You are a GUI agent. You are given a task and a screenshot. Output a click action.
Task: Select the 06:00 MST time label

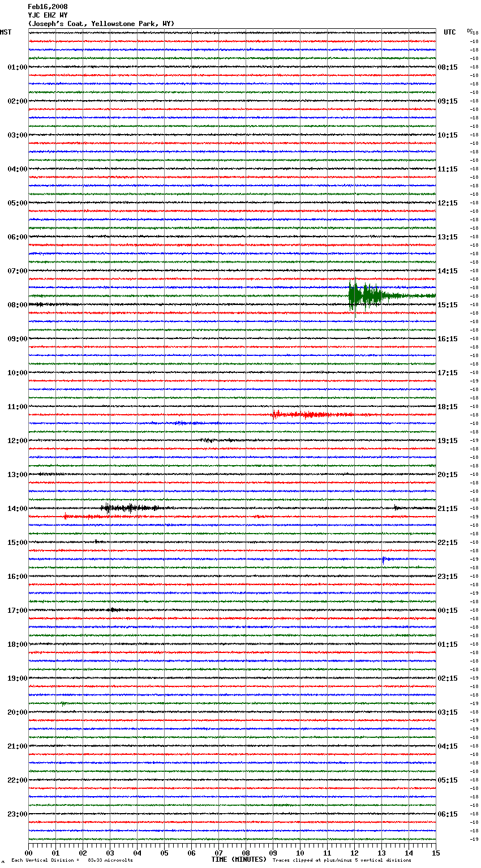tap(17, 237)
